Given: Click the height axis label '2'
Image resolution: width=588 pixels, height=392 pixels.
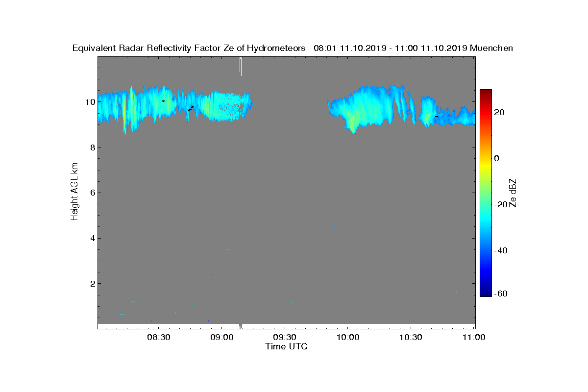Looking at the screenshot, I should (x=92, y=284).
